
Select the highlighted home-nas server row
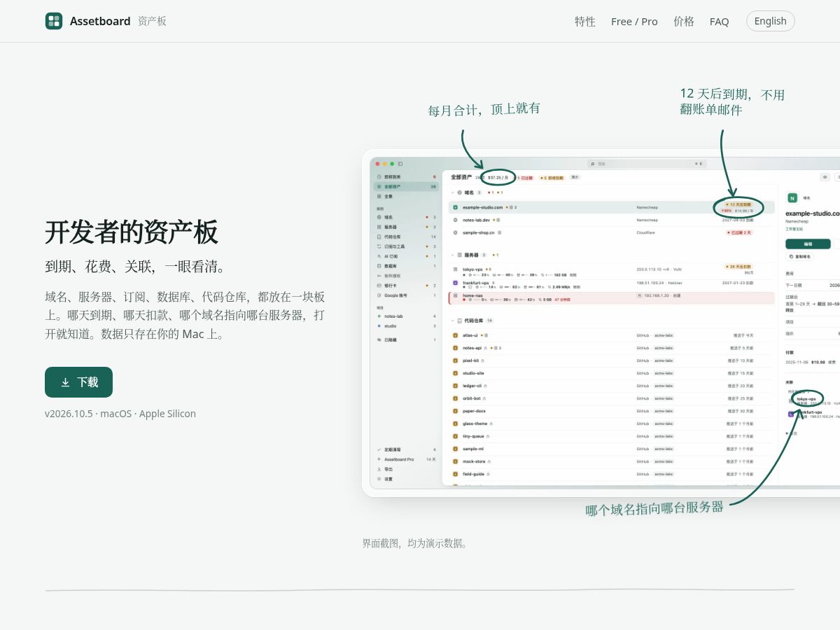tap(612, 297)
